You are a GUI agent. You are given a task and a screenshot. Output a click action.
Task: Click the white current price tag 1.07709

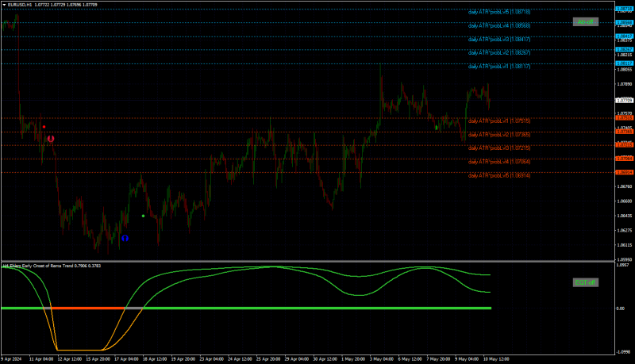[x=625, y=100]
